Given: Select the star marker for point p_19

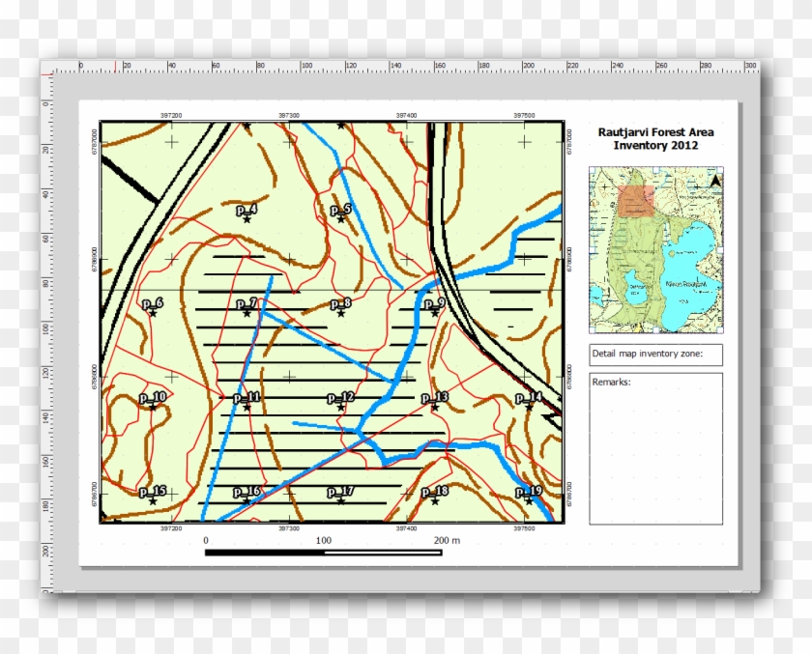Looking at the screenshot, I should [x=527, y=503].
